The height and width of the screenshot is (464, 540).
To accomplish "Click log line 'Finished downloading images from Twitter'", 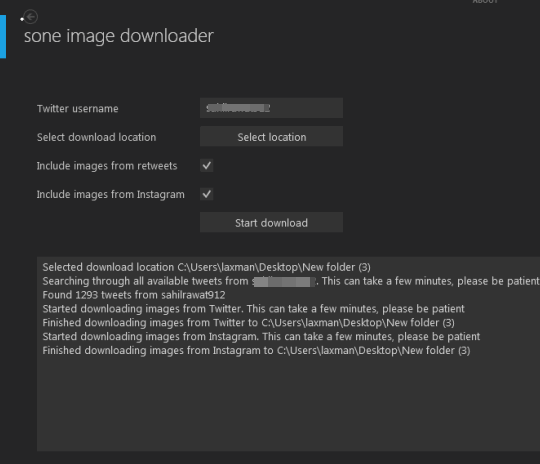I will point(249,323).
